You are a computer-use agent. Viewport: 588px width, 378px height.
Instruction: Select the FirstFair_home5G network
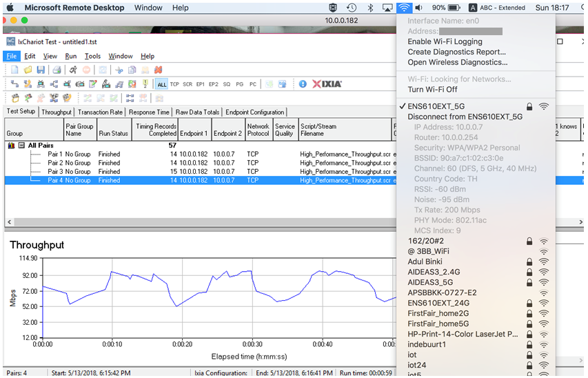[x=476, y=324]
